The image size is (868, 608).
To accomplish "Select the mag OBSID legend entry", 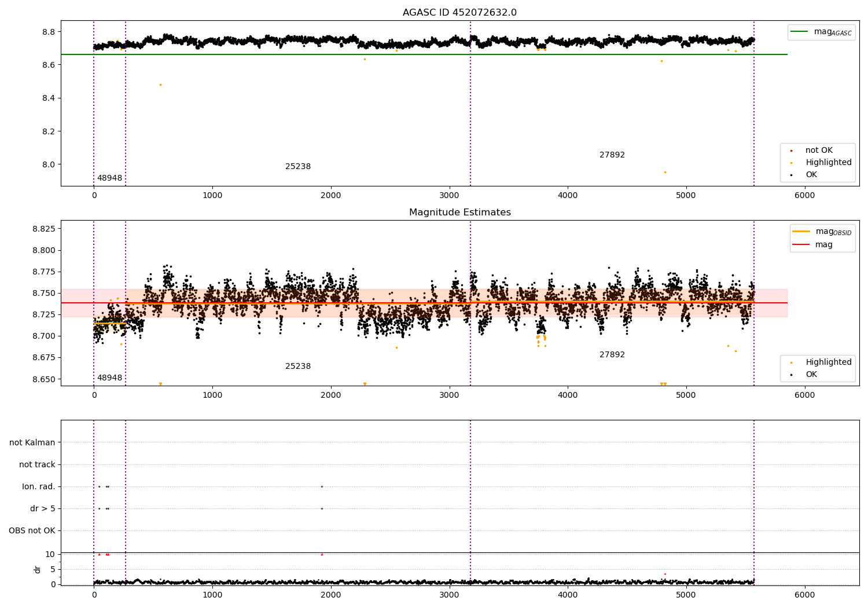I will (x=822, y=232).
